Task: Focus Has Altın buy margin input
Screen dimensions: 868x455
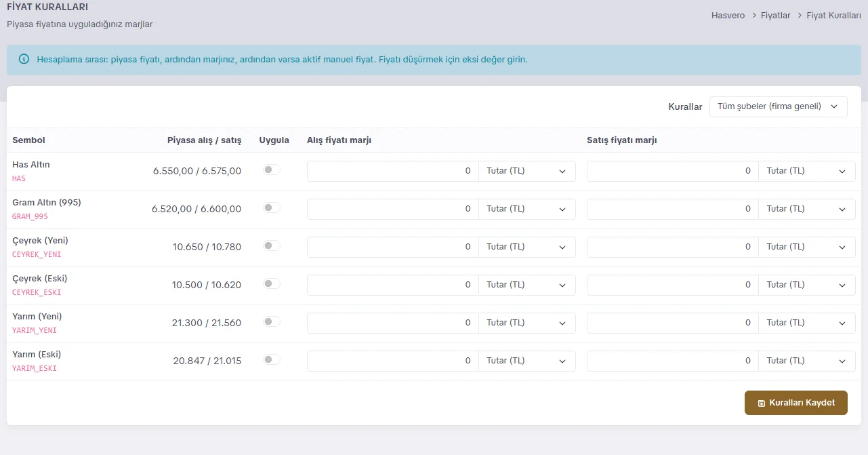Action: click(393, 171)
